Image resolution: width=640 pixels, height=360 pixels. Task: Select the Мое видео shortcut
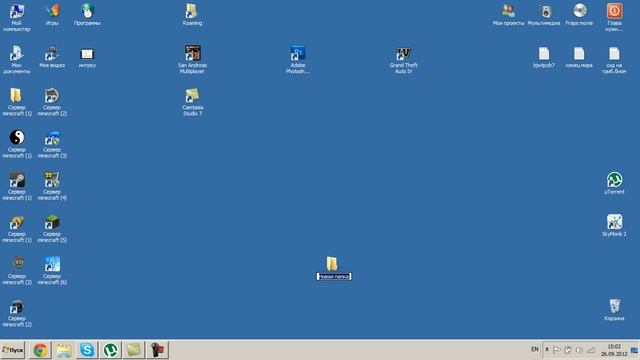point(52,54)
